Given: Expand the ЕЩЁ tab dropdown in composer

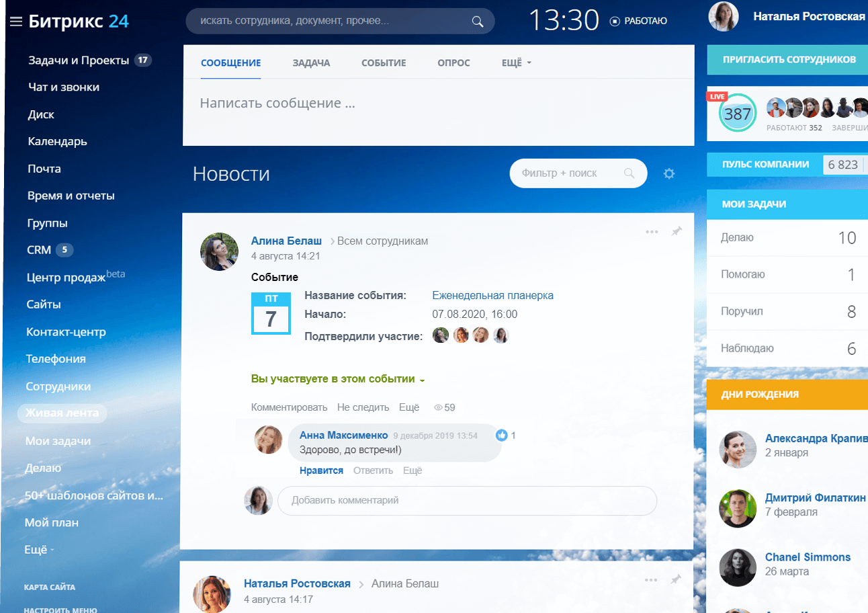Looking at the screenshot, I should (x=517, y=63).
